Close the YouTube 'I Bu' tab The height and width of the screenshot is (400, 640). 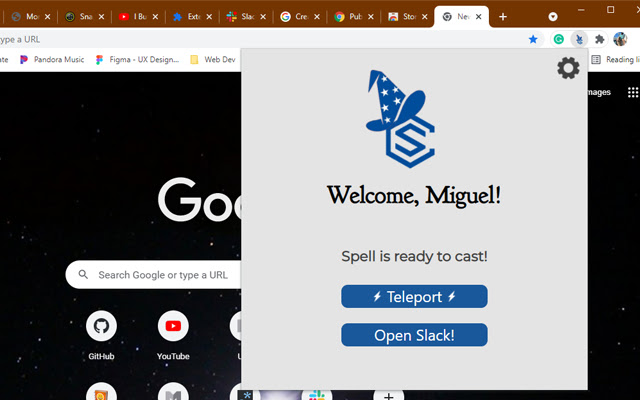(x=155, y=17)
